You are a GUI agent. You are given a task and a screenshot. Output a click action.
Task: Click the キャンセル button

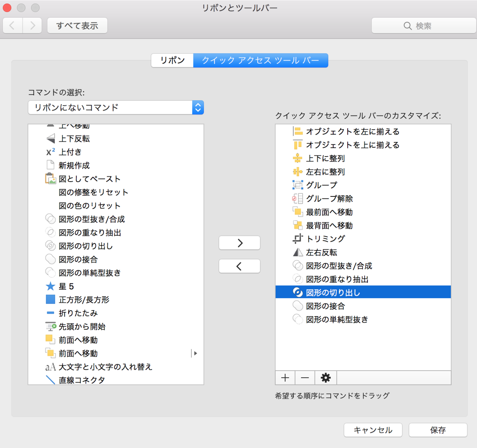[373, 430]
